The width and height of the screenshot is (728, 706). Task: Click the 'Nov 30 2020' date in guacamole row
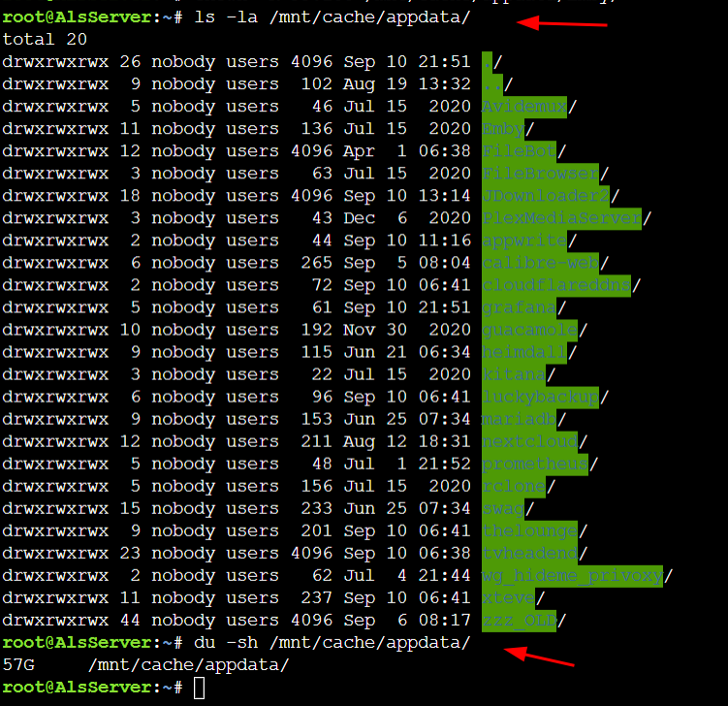pos(407,330)
